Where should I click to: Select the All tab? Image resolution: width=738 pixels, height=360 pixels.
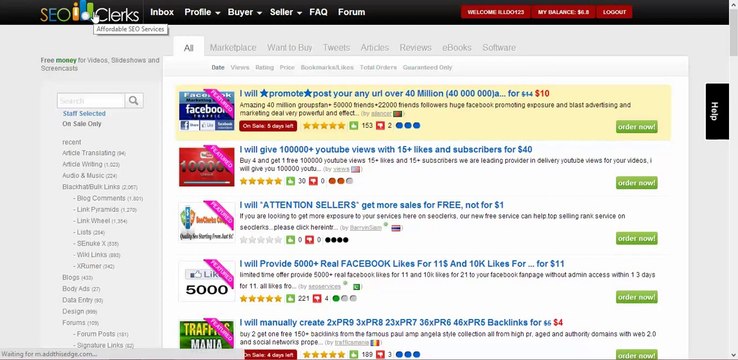coord(189,48)
